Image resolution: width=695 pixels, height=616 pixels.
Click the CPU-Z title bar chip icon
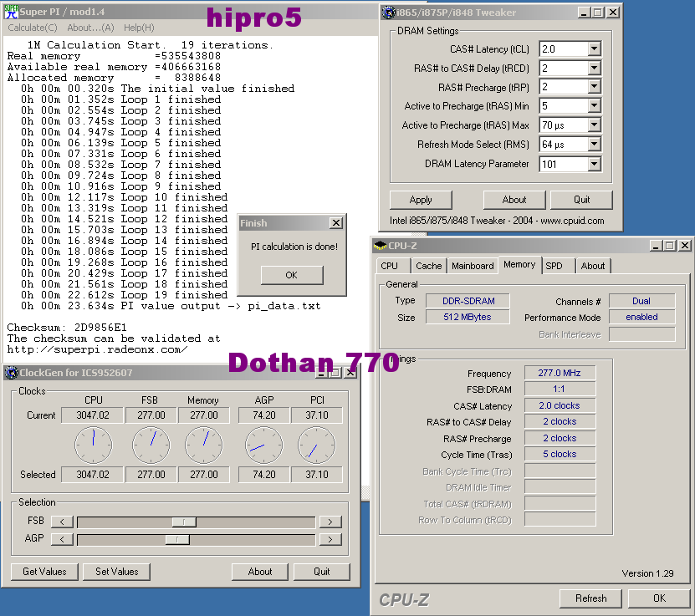(x=380, y=246)
